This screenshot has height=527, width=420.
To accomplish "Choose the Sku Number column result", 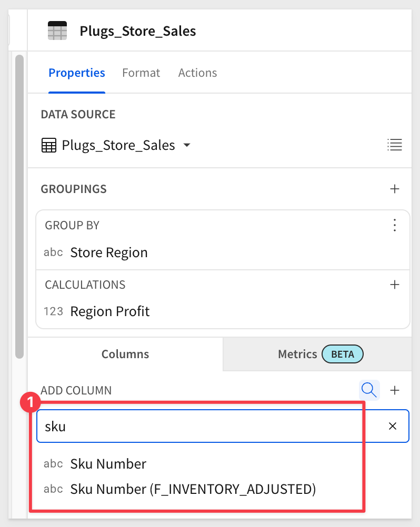I will [x=108, y=464].
